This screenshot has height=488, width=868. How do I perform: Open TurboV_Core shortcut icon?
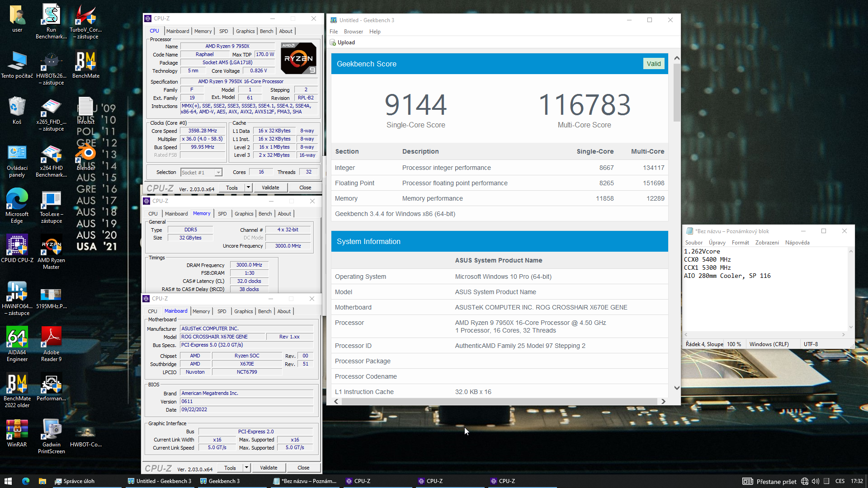click(x=85, y=22)
